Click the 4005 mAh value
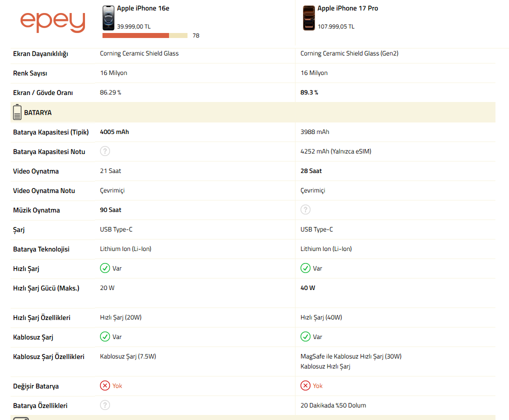509x420 pixels. point(114,132)
